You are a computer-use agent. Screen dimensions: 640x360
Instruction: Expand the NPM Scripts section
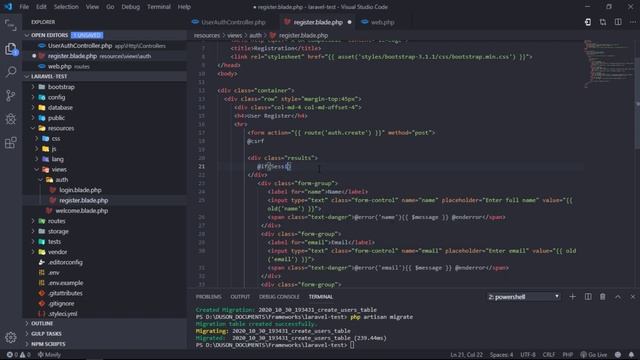point(105,344)
